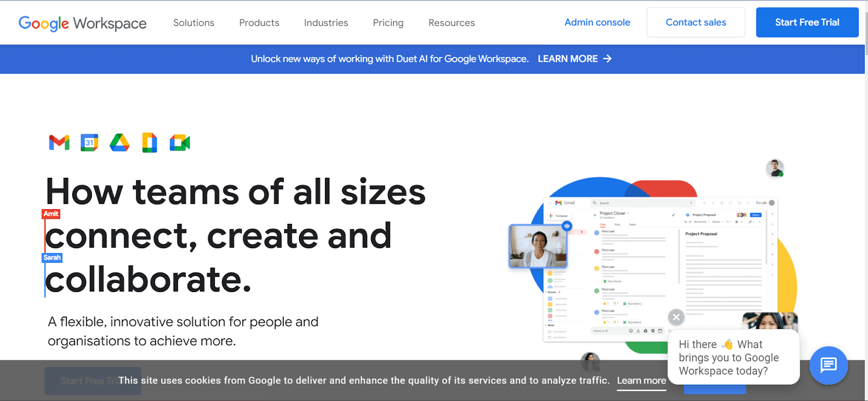
Task: Click the Contact sales button
Action: (696, 22)
